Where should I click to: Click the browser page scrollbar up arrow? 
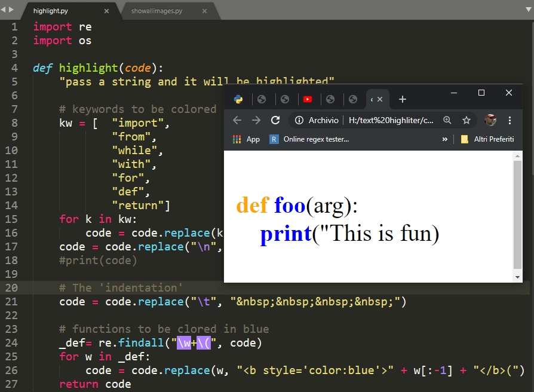(x=517, y=156)
